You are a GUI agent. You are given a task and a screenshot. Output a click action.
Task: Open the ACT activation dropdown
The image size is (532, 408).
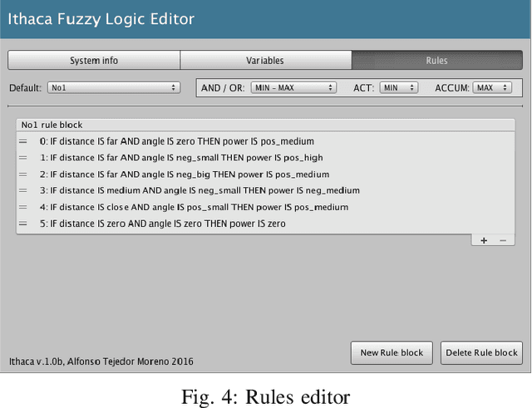[x=398, y=87]
